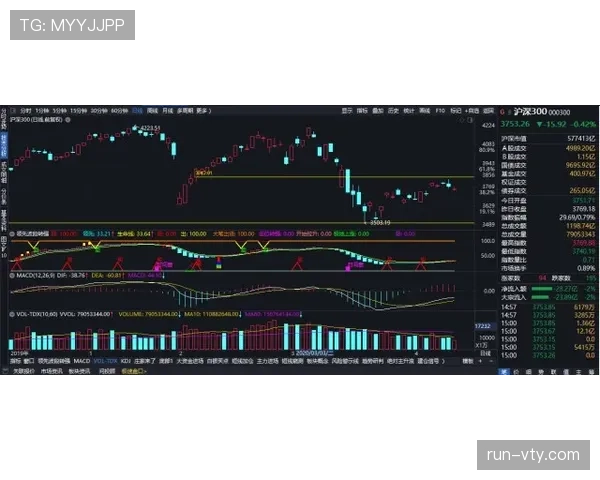Screen dimensions: 600x480
Task: Open the 叠加 overlay toolbar option
Action: (x=378, y=111)
